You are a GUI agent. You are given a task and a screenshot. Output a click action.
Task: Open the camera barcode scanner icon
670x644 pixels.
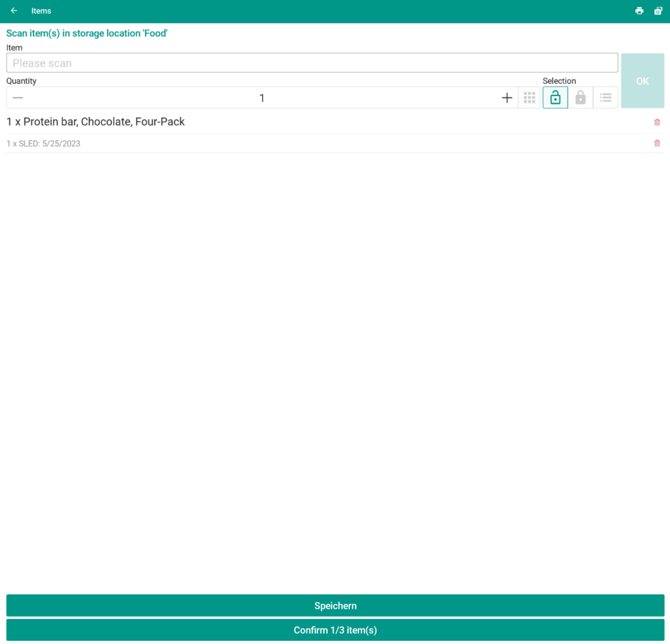pyautogui.click(x=658, y=10)
